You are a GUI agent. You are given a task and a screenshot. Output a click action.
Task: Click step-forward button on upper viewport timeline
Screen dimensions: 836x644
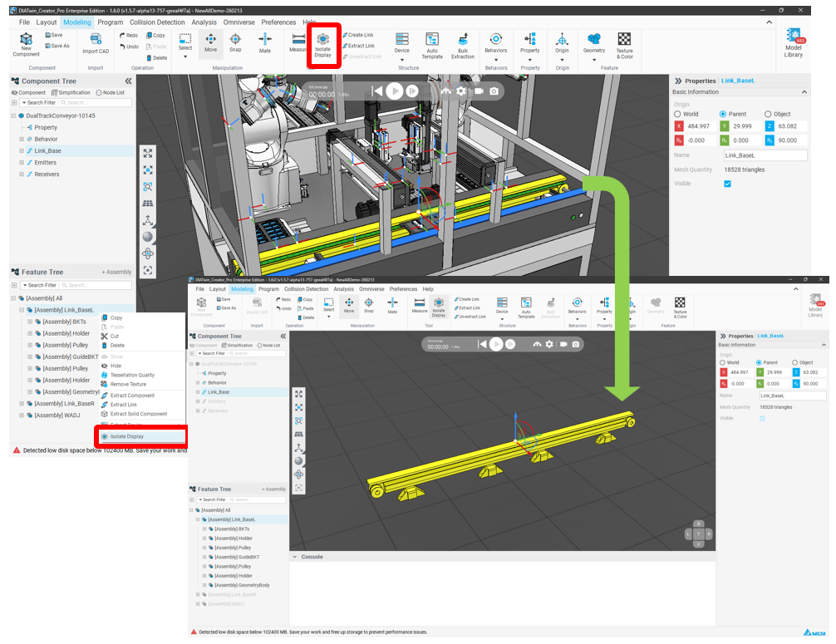tap(411, 91)
